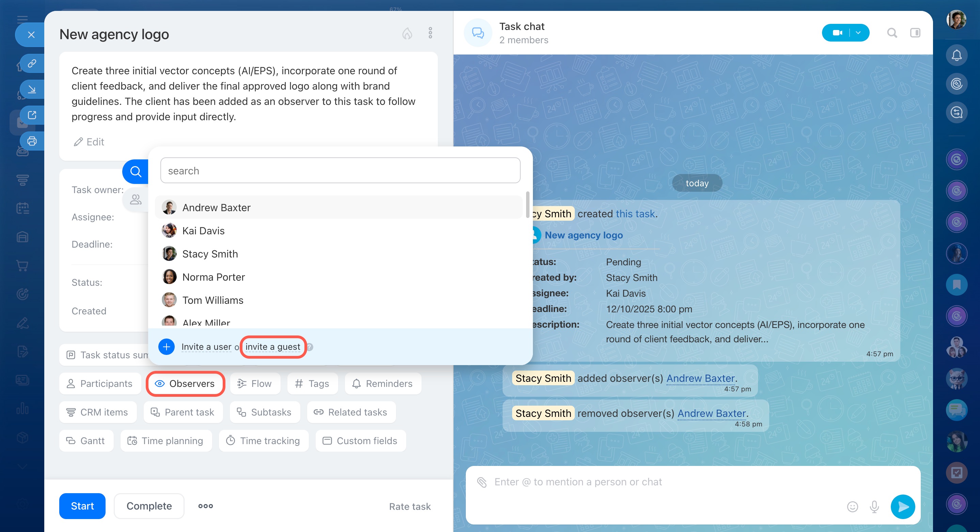Click the copy link icon
This screenshot has width=980, height=532.
tap(32, 63)
